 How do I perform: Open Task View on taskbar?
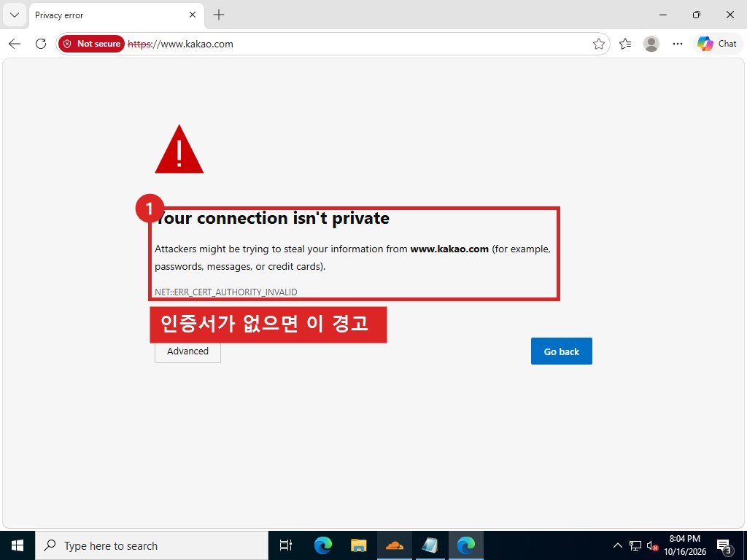coord(286,545)
